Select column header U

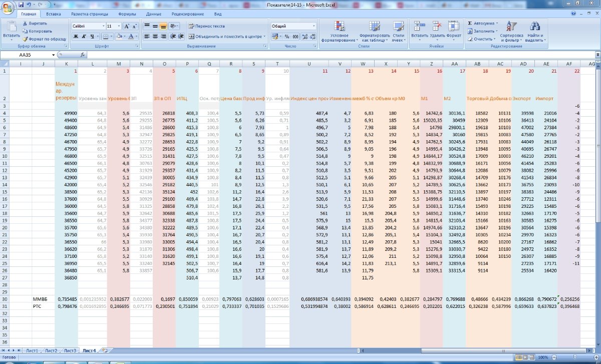(309, 64)
